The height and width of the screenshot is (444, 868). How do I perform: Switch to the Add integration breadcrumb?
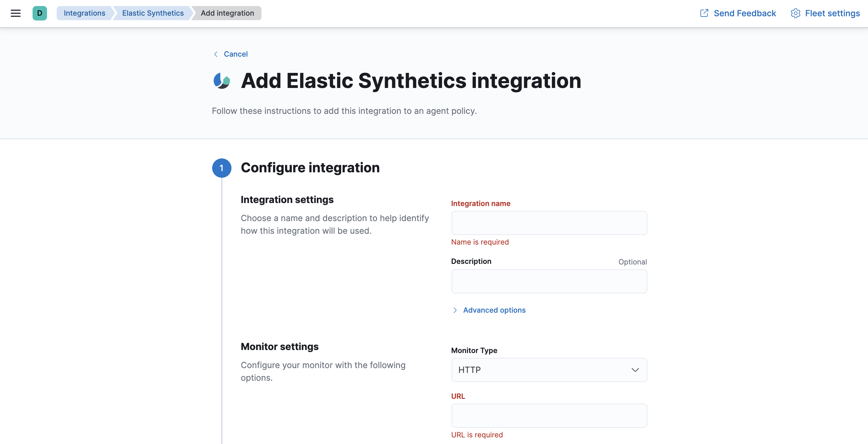pos(227,13)
